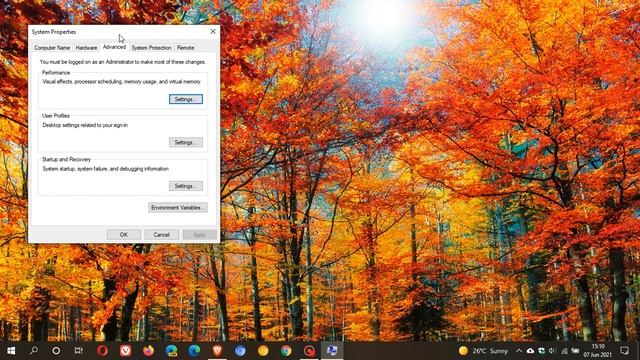Switch to System Protection tab

(x=151, y=48)
